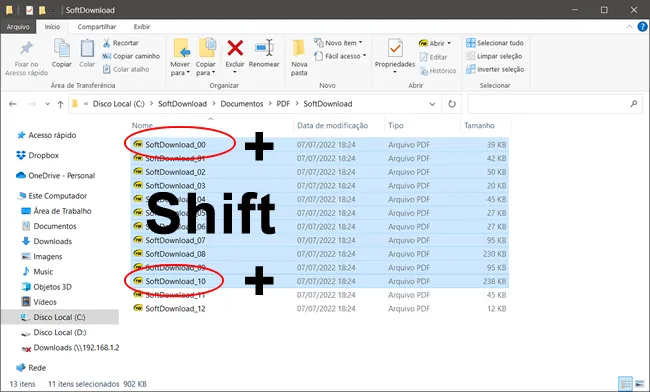Open the Arquivo menu
650x392 pixels.
[18, 27]
